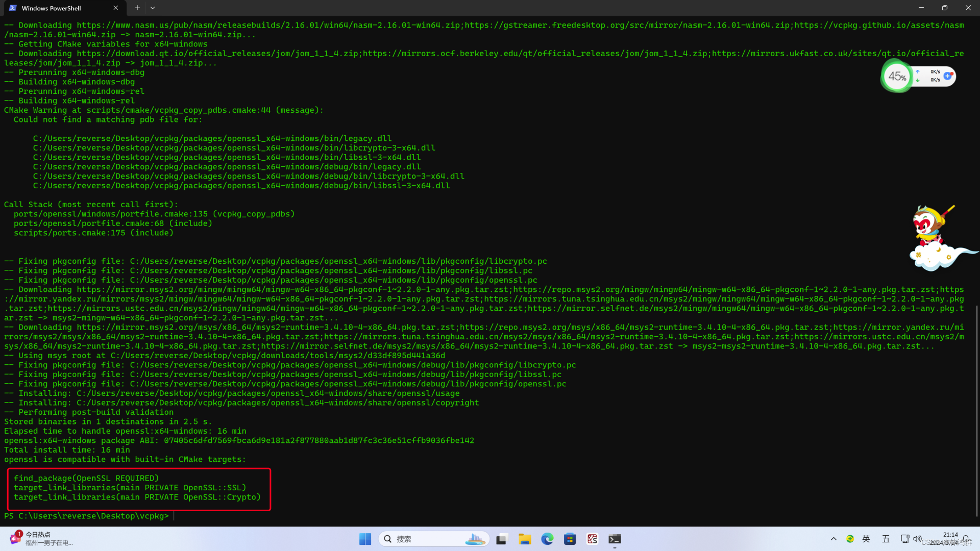This screenshot has width=980, height=551.
Task: Click the debug/bin/libssl-3-x64.dll path line
Action: click(x=241, y=186)
